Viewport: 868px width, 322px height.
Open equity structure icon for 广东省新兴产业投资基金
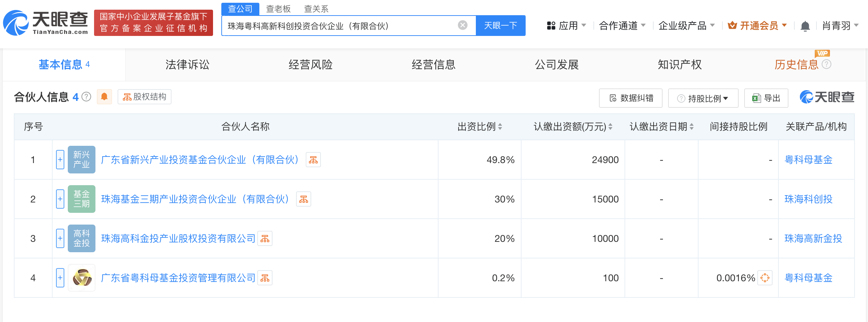(x=313, y=160)
